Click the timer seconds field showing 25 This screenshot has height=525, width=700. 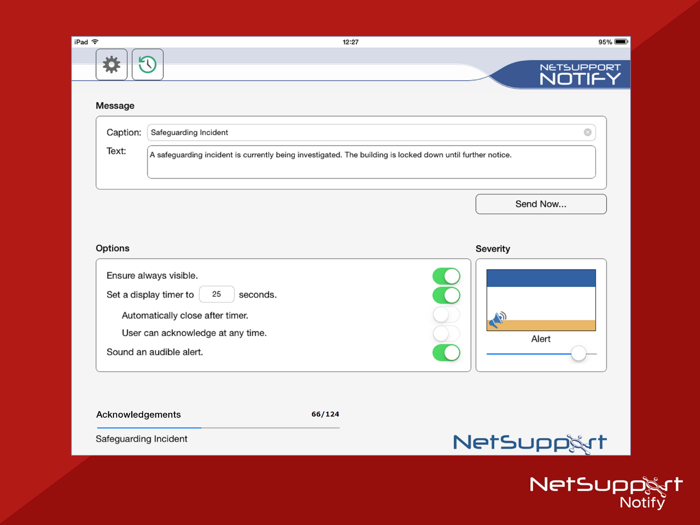pos(217,294)
